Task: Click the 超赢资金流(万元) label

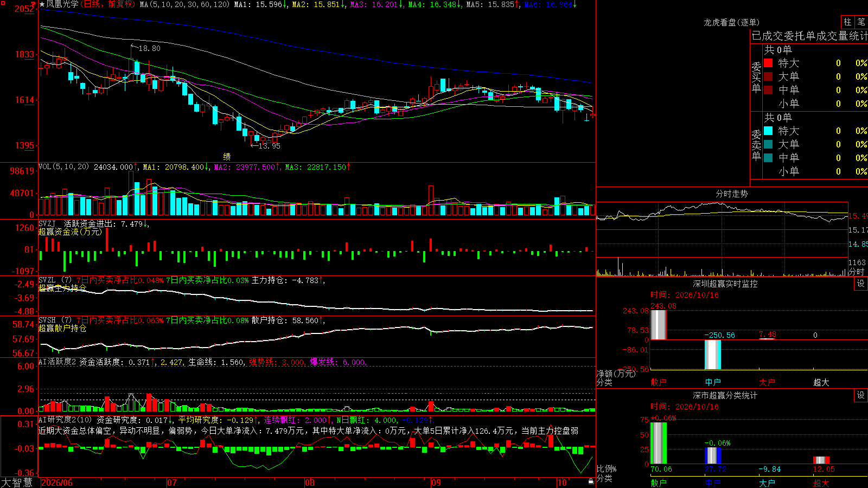Action: (70, 232)
